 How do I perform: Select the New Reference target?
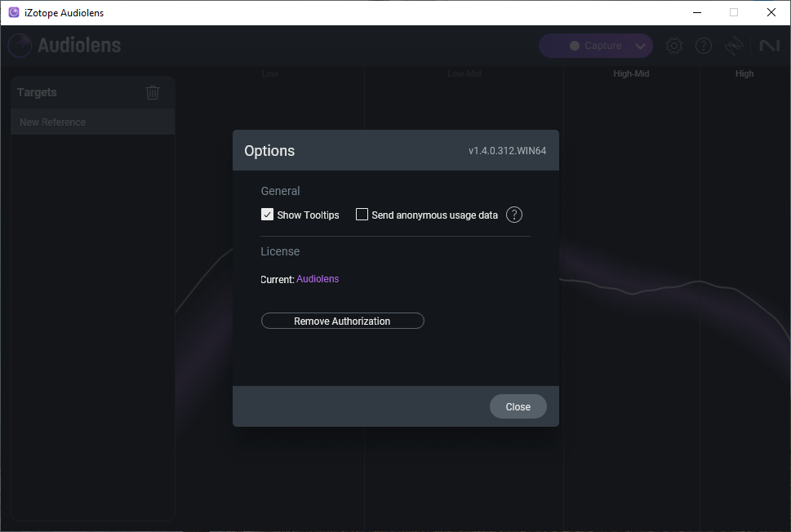(93, 122)
